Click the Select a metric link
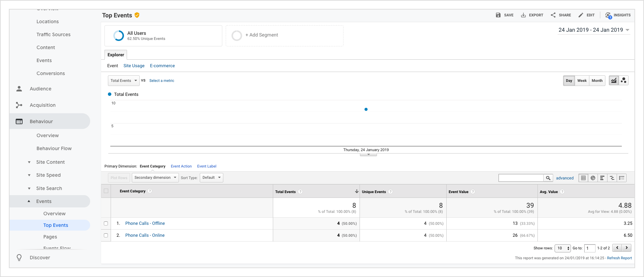This screenshot has width=644, height=277. [x=162, y=81]
